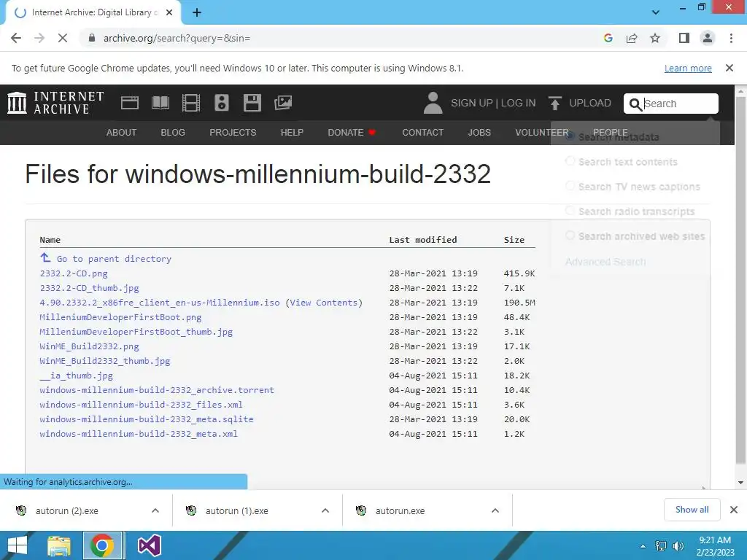Dismiss the Chrome update notification bar
747x560 pixels.
click(x=729, y=68)
